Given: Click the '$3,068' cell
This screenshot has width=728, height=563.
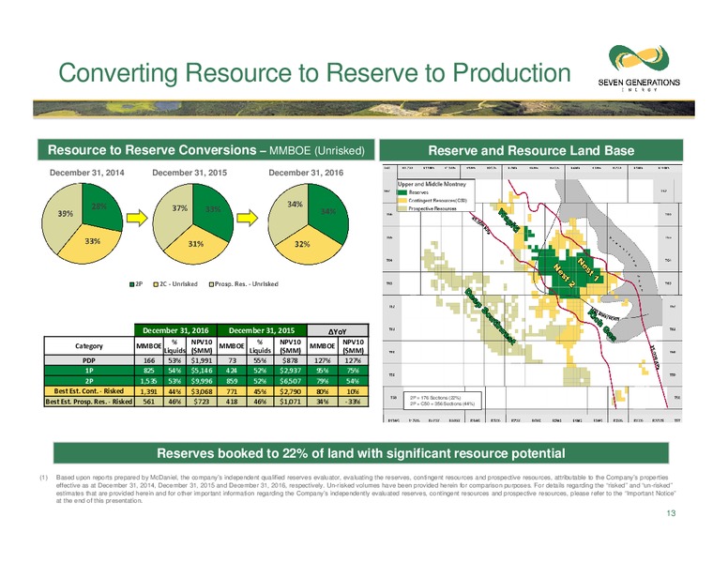Looking at the screenshot, I should (202, 391).
